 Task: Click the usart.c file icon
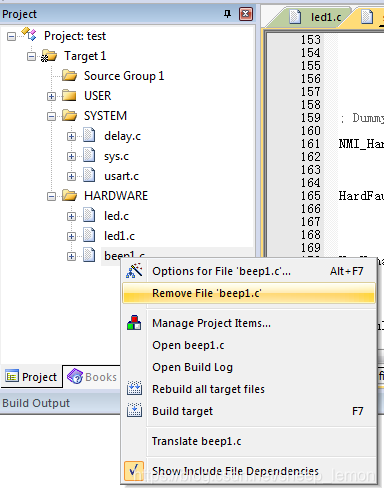coord(89,176)
